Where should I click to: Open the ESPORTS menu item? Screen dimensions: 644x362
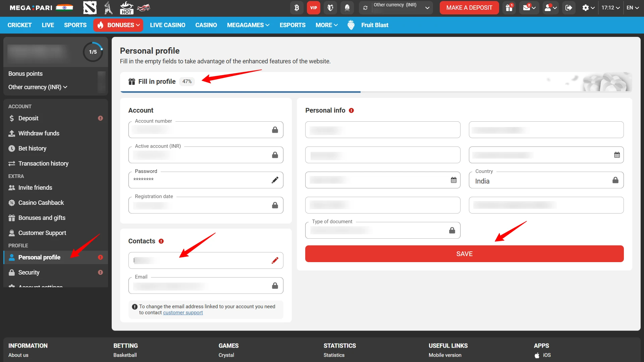[292, 25]
